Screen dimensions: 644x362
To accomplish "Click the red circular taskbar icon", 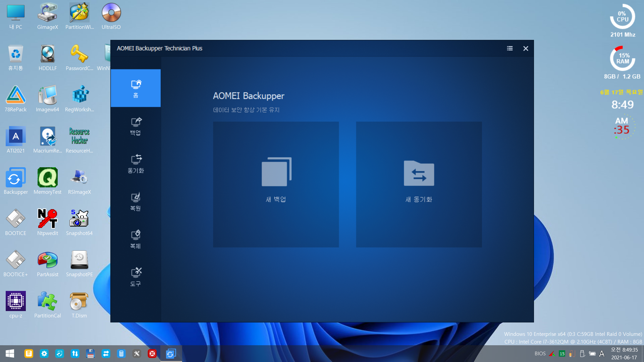I will click(x=152, y=354).
